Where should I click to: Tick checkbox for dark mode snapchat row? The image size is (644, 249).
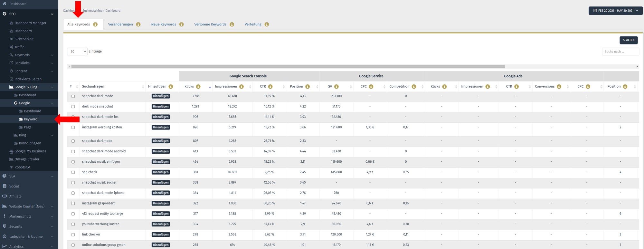tap(73, 107)
